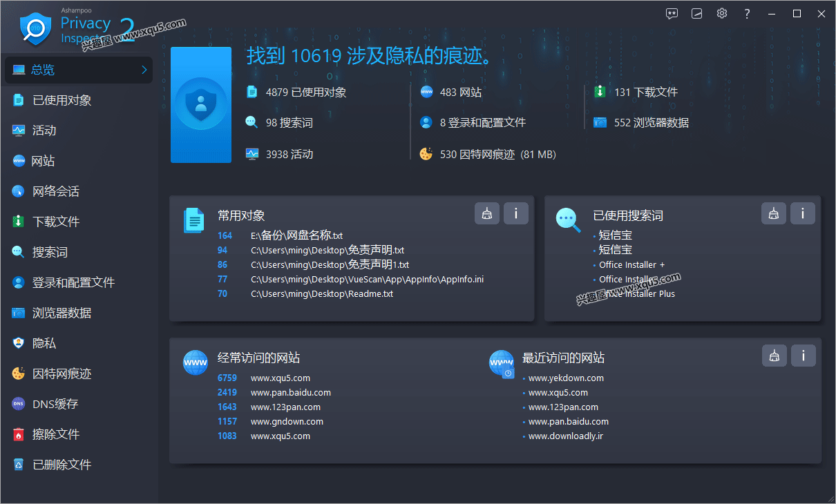836x504 pixels.
Task: Open 已使用对象 in the sidebar
Action: 61,100
